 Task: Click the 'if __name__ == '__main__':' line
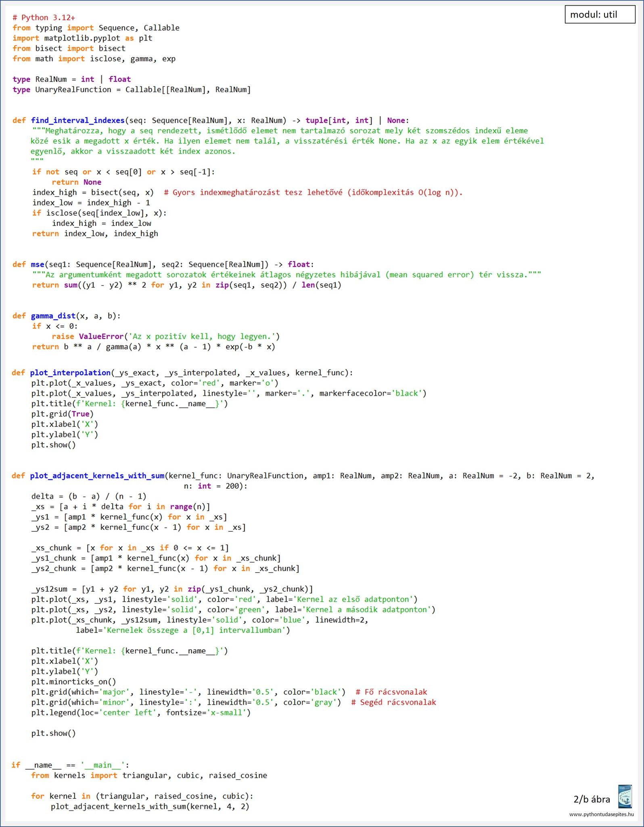[x=70, y=765]
